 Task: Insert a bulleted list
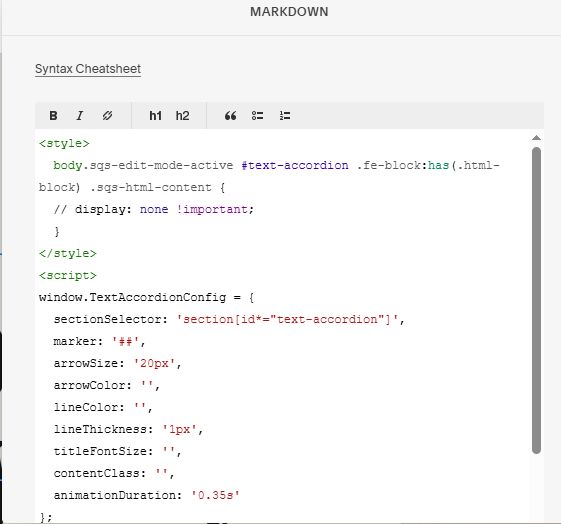point(257,116)
